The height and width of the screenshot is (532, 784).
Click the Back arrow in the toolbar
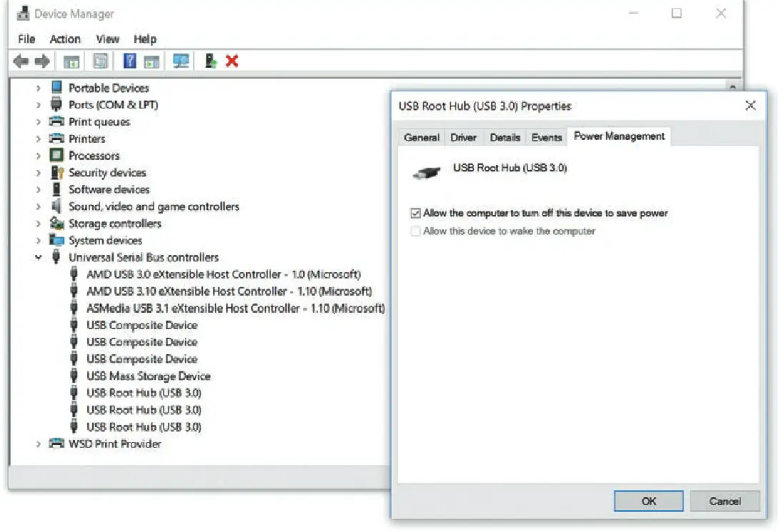pos(21,61)
